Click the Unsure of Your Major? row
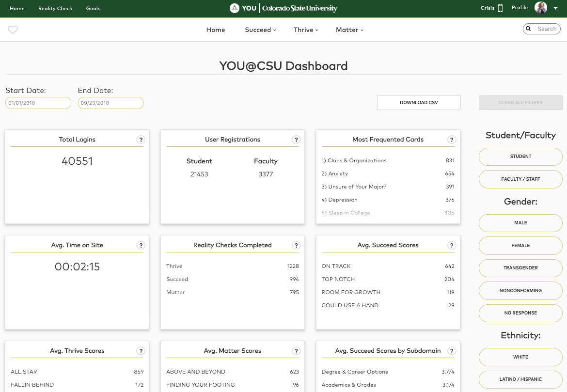 point(388,187)
